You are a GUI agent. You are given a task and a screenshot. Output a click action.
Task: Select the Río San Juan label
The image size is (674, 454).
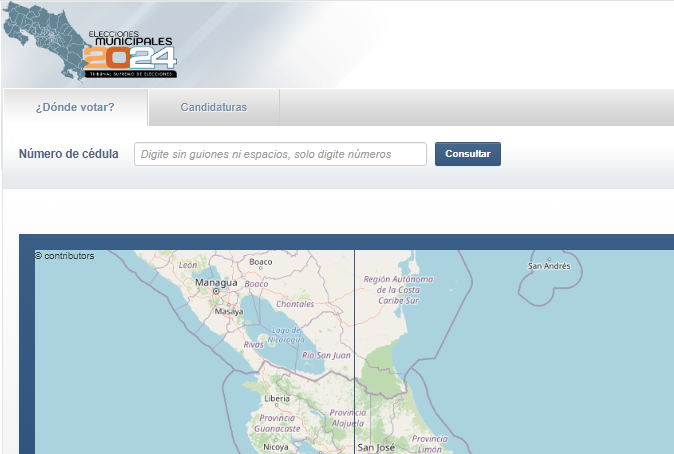pyautogui.click(x=326, y=355)
